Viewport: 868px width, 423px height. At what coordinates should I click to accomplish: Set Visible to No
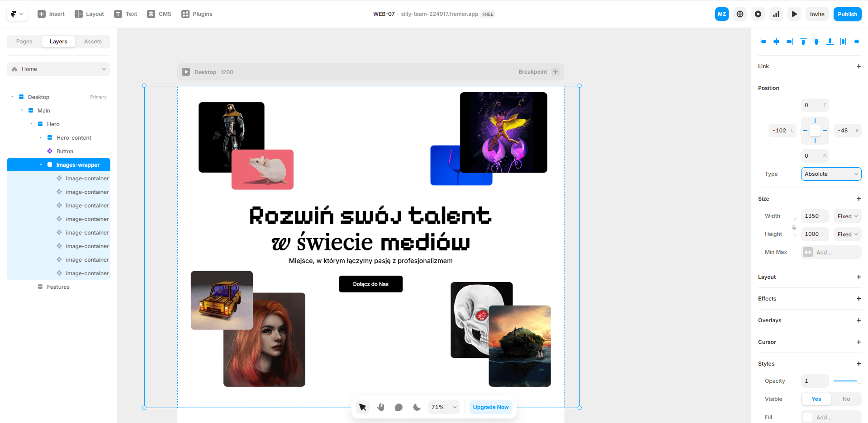(x=846, y=399)
